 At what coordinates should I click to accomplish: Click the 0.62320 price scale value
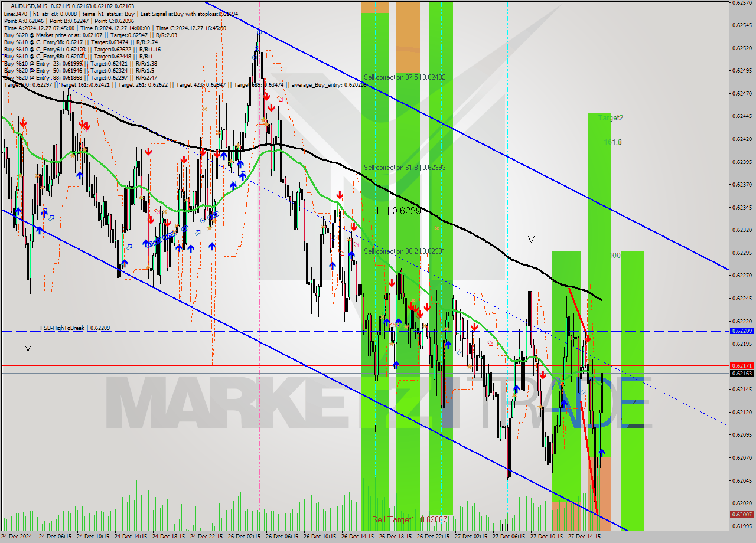click(x=742, y=230)
